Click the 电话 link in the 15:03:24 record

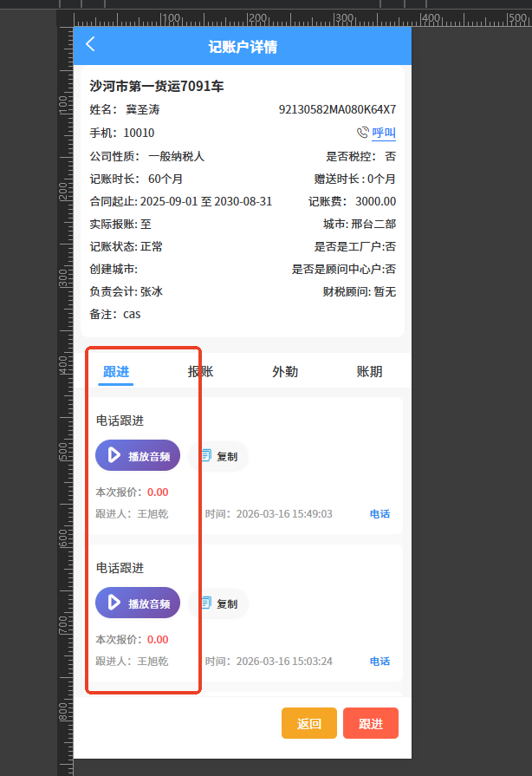coord(380,662)
